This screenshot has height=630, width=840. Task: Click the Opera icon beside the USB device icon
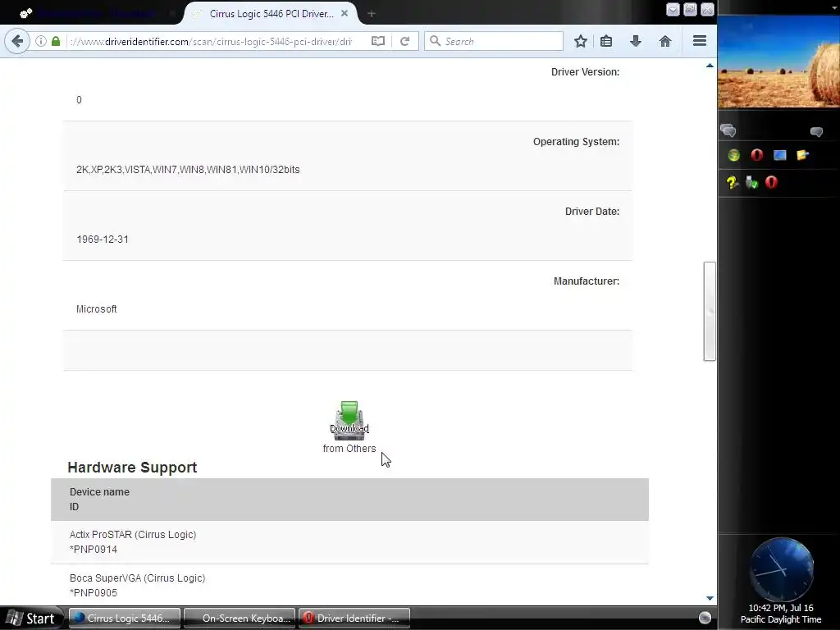[x=771, y=182]
